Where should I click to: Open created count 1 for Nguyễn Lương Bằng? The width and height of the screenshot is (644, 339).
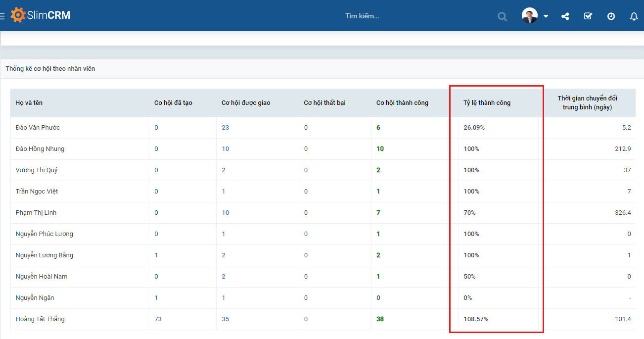click(x=156, y=255)
